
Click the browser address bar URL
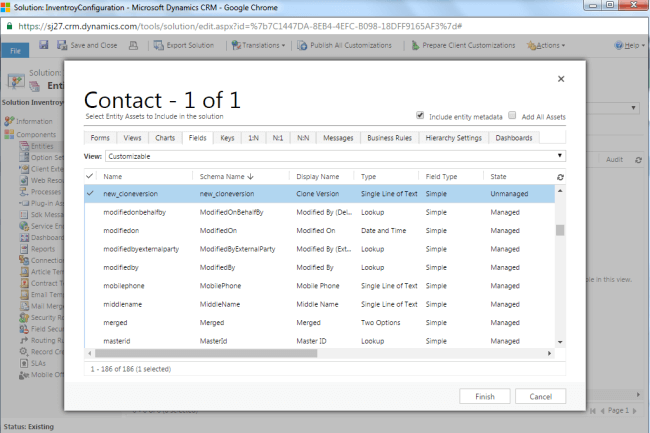click(240, 27)
